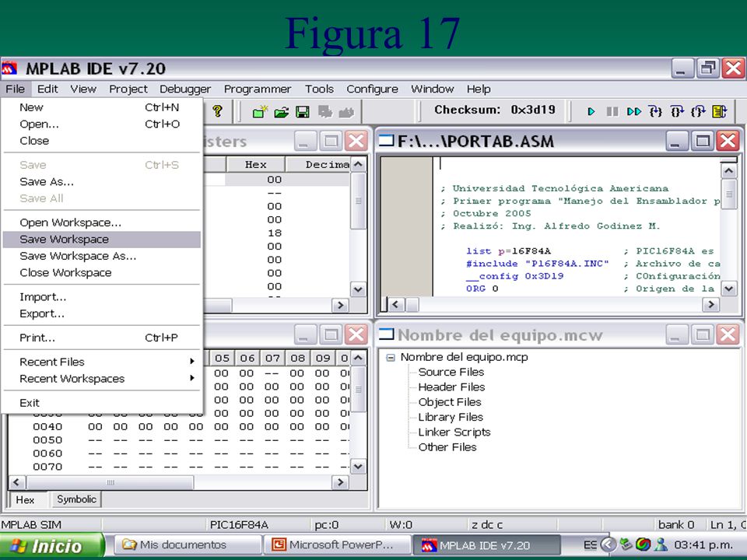Select Save As... in the File menu
747x560 pixels.
coord(101,181)
